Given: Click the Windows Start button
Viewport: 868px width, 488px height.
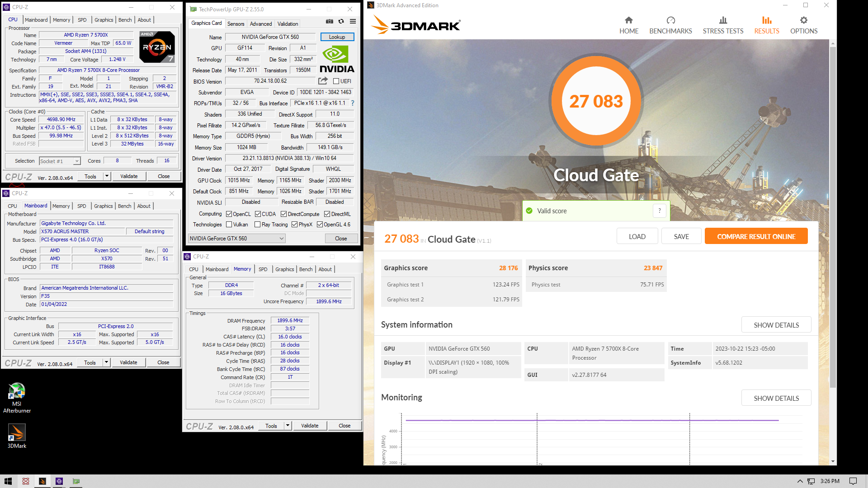Looking at the screenshot, I should 8,481.
